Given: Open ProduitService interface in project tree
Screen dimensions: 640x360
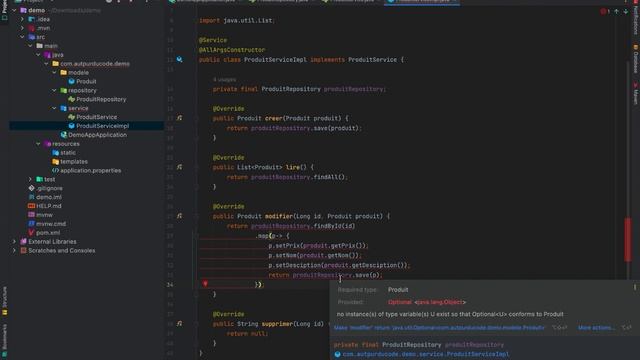Looking at the screenshot, I should point(96,117).
